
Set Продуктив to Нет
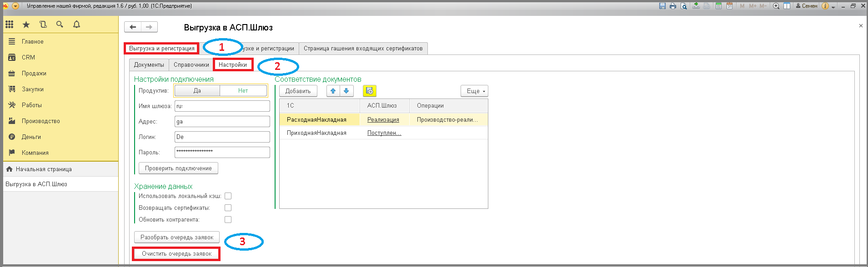point(243,91)
